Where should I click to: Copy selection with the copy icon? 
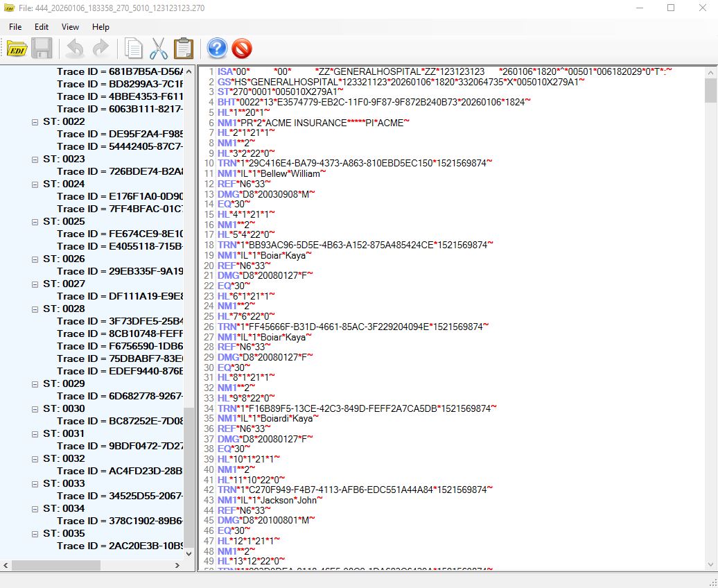(x=134, y=49)
